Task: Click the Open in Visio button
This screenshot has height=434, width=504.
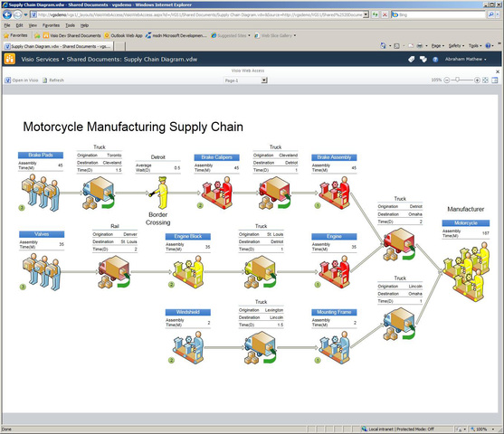Action: point(22,80)
